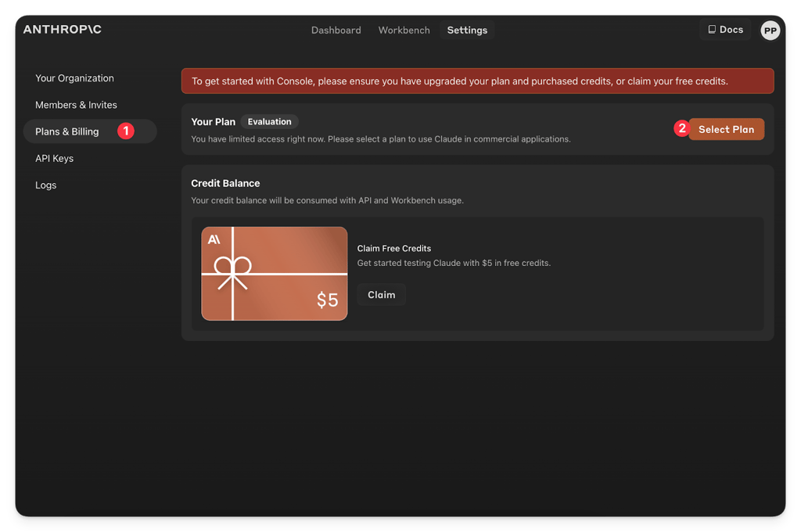Click the ribbon bow on the gift card
801x532 pixels.
tap(233, 271)
